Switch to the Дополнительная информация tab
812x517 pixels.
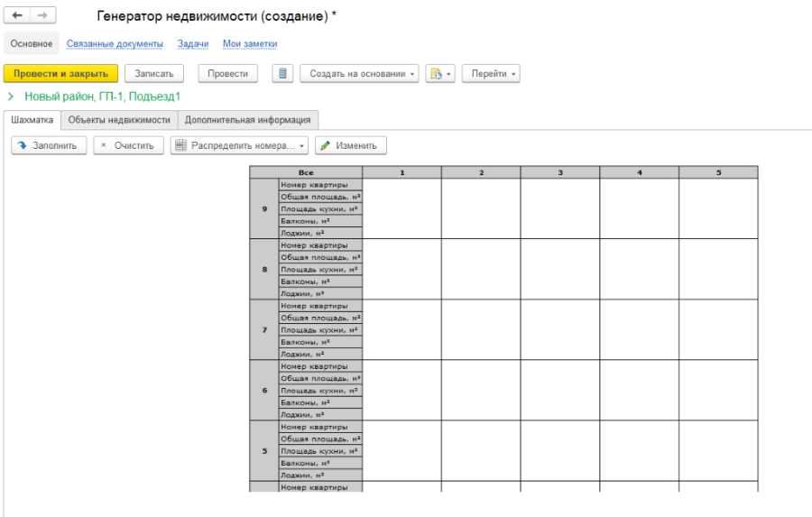pos(248,119)
